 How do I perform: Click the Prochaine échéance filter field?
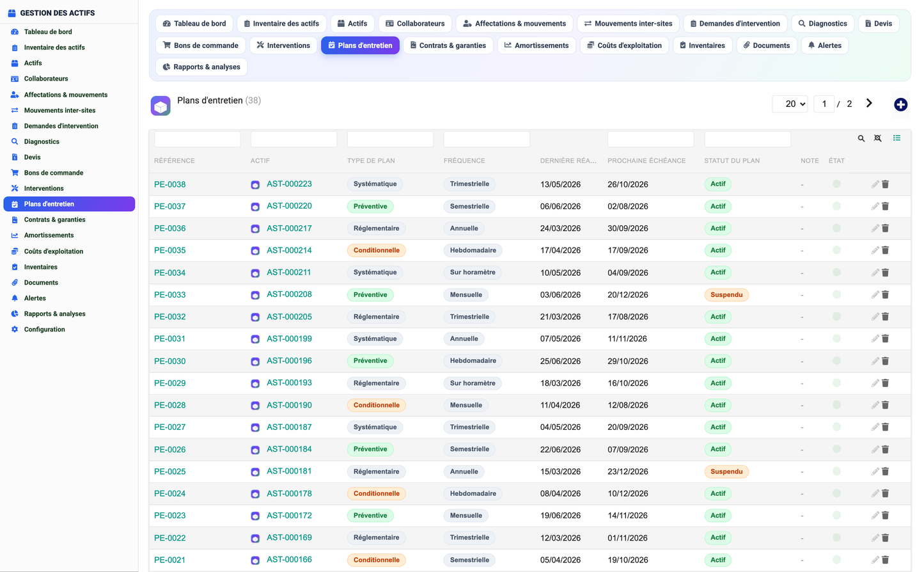coord(650,139)
